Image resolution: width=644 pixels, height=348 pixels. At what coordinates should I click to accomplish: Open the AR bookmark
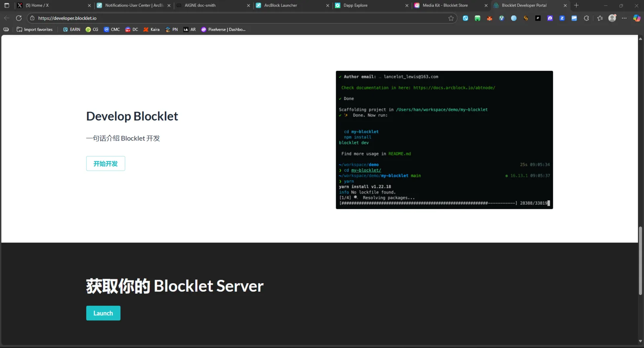point(190,29)
